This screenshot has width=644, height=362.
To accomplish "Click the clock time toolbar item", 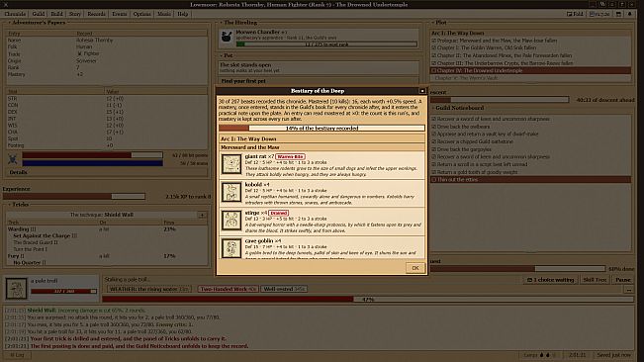I will tap(599, 14).
